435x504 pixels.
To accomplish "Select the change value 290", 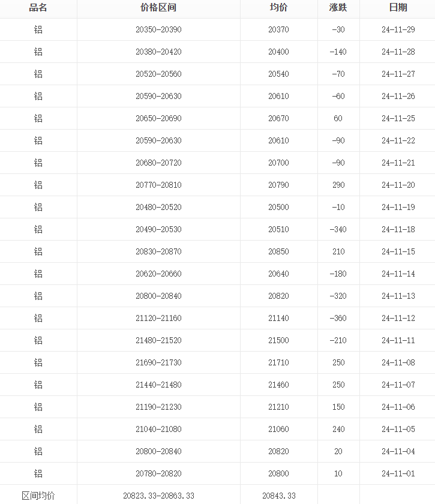I will pyautogui.click(x=338, y=185).
